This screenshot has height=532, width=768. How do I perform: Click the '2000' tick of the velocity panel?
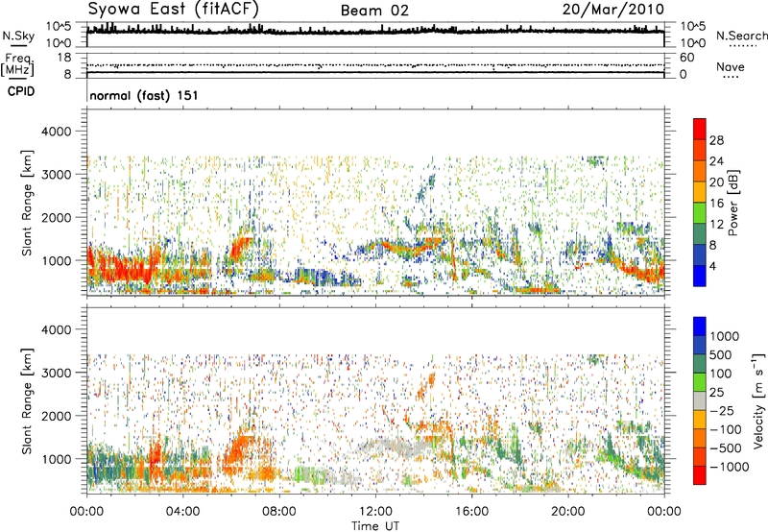pyautogui.click(x=56, y=416)
